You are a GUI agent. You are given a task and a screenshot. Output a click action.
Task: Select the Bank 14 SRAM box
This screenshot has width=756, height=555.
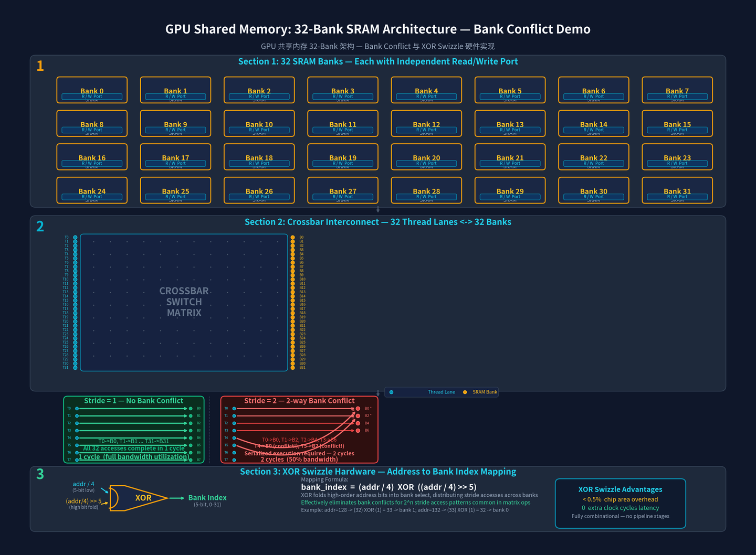[594, 124]
